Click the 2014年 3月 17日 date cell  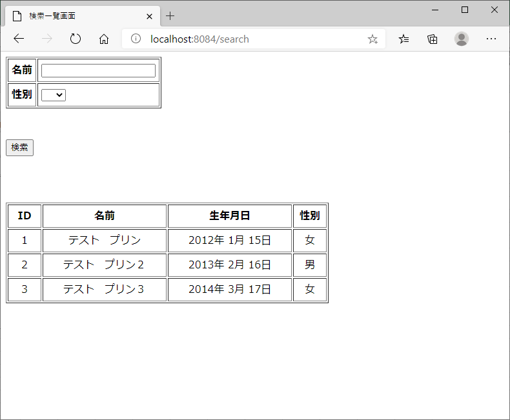pyautogui.click(x=230, y=289)
